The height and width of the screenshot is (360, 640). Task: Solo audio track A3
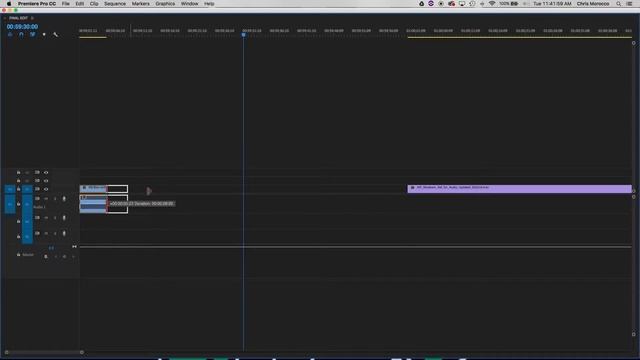[x=55, y=233]
